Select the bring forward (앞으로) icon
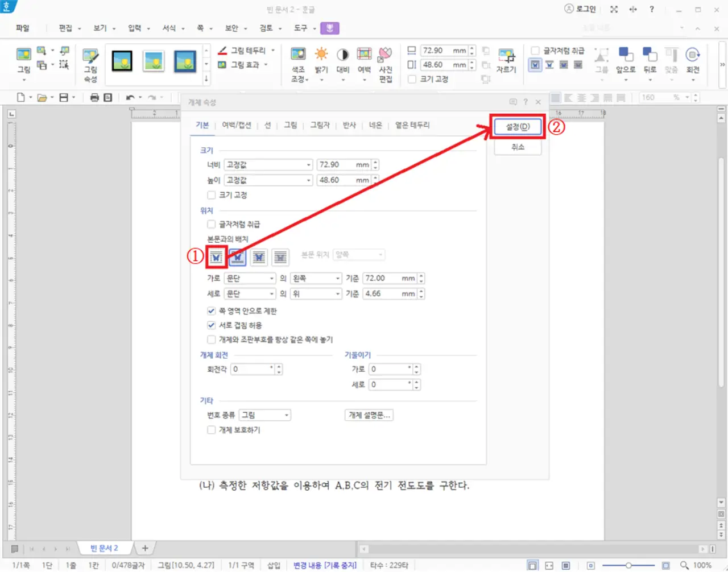The image size is (728, 572). click(x=626, y=60)
